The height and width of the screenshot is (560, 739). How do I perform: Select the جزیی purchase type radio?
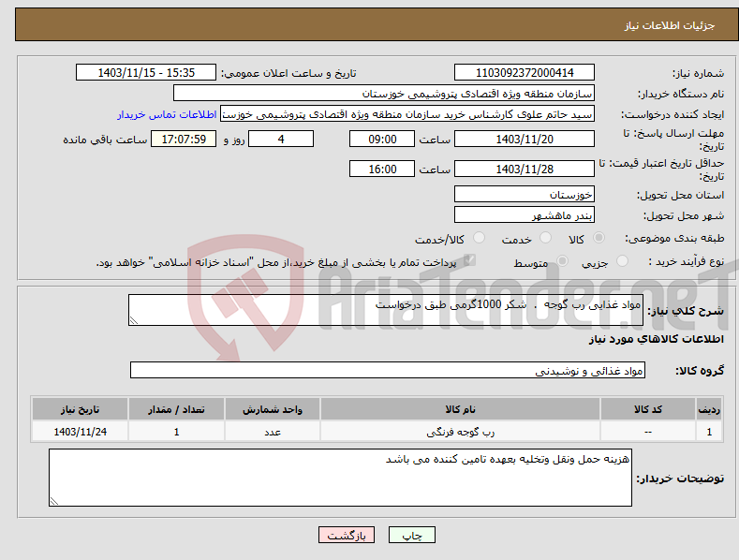pyautogui.click(x=622, y=261)
